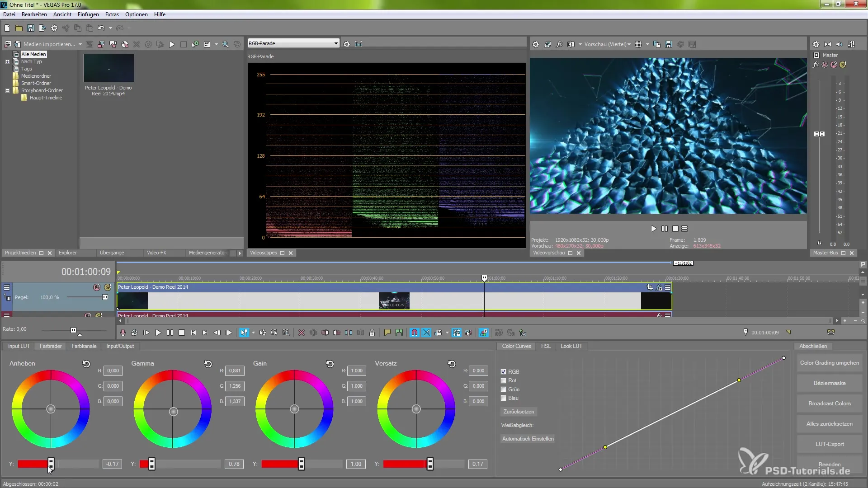Create a new project with the blank page icon
This screenshot has width=868, height=488.
[7, 28]
